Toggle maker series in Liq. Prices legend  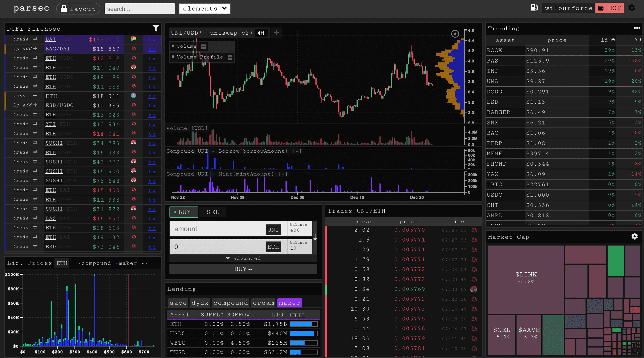tap(126, 263)
